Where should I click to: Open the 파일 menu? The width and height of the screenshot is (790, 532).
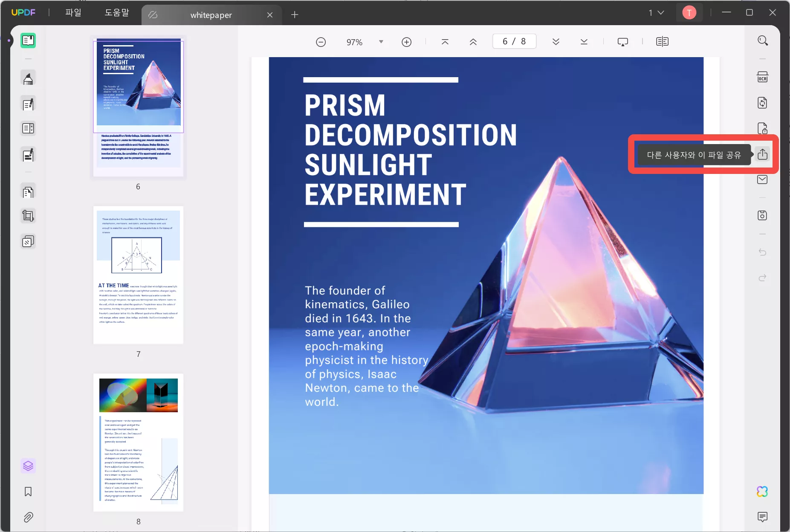pyautogui.click(x=73, y=13)
